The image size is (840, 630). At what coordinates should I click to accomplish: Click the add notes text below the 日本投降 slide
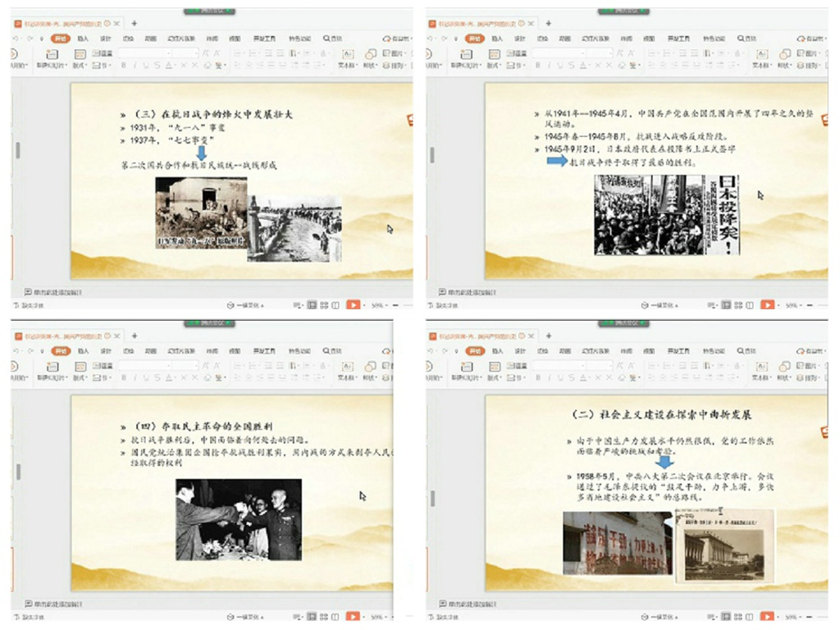tap(470, 291)
